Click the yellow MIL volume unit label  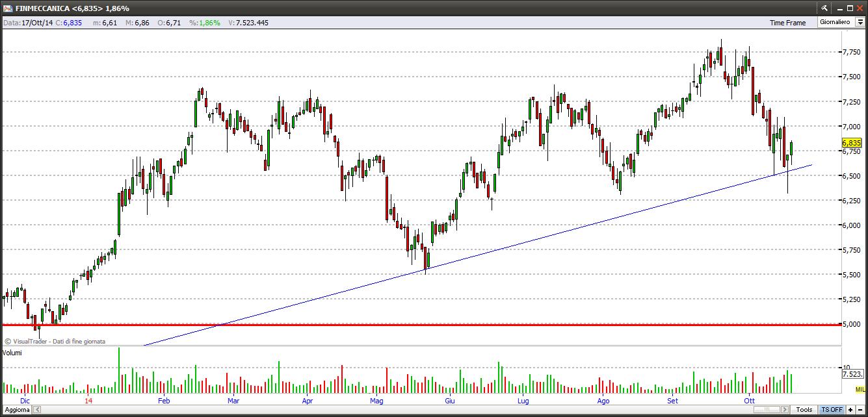[860, 388]
